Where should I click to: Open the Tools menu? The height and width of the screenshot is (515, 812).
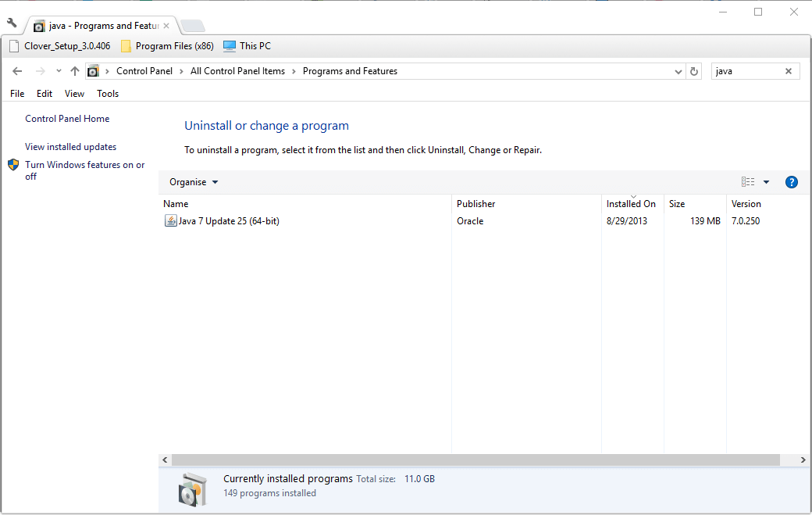tap(108, 94)
